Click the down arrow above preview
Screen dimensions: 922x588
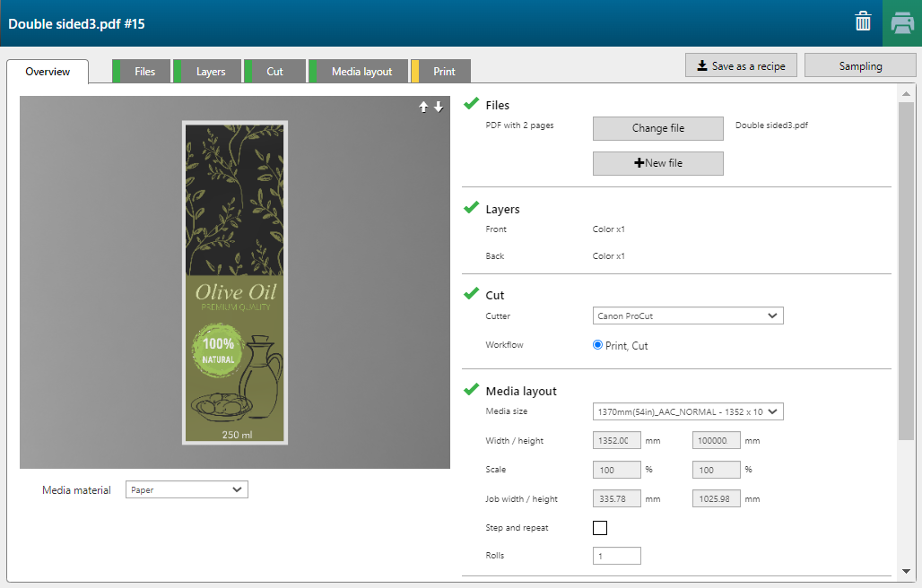[439, 107]
